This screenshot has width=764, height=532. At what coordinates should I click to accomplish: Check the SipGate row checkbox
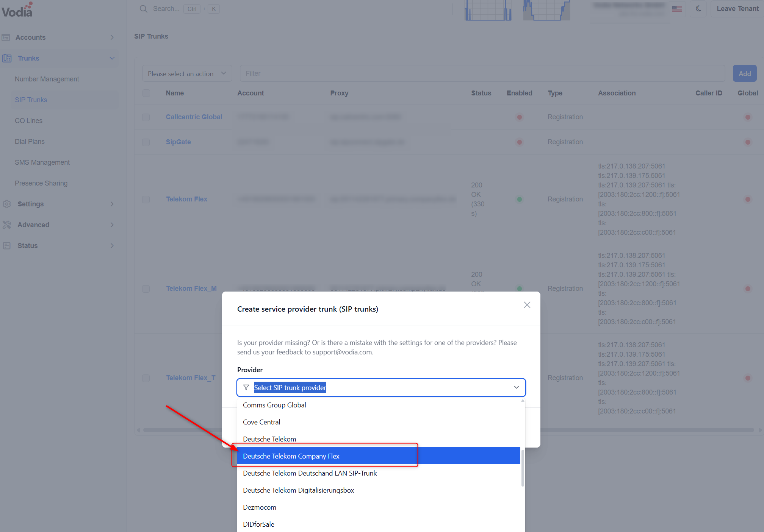(146, 142)
